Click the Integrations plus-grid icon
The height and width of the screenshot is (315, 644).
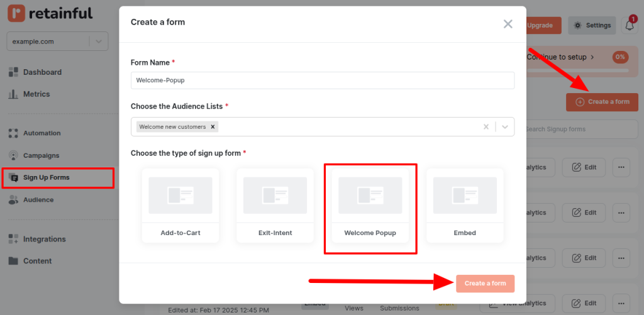click(x=14, y=239)
